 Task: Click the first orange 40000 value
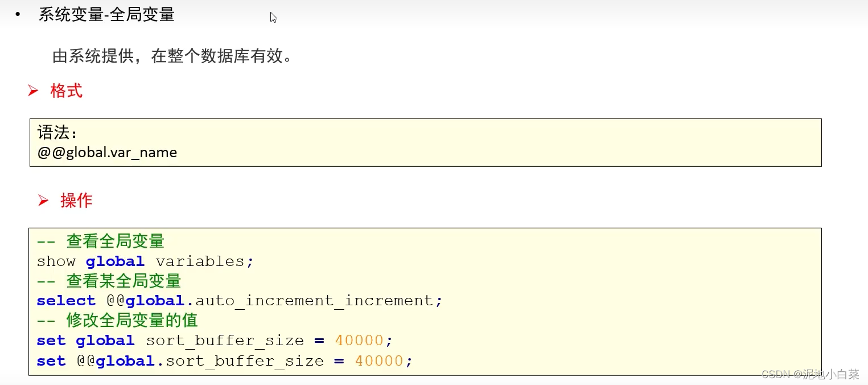coord(360,341)
